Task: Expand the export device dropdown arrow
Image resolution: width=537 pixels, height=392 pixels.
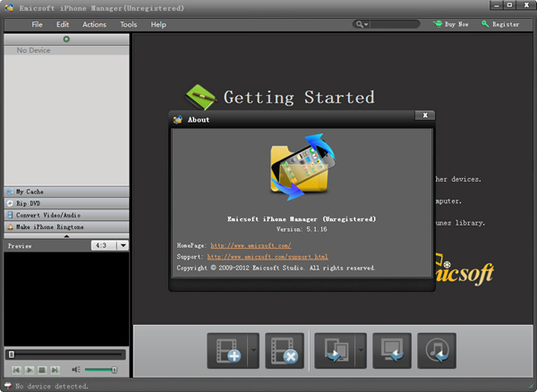Action: coord(361,351)
